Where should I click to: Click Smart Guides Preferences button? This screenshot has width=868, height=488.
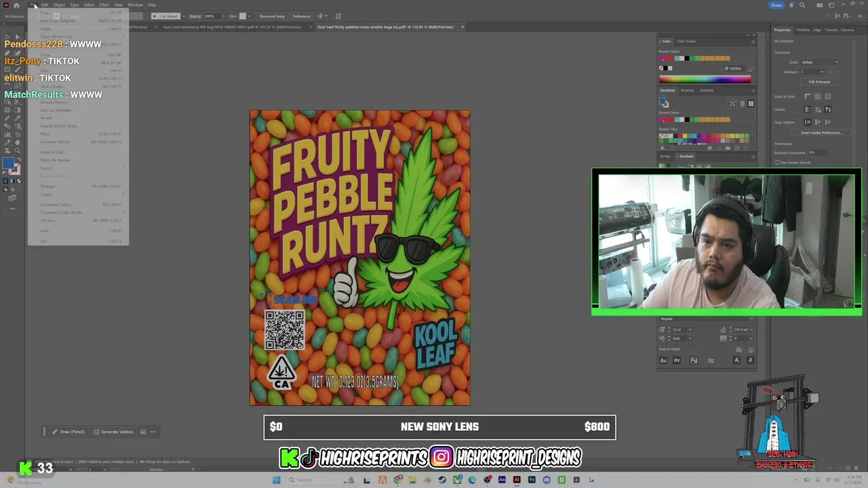(822, 133)
